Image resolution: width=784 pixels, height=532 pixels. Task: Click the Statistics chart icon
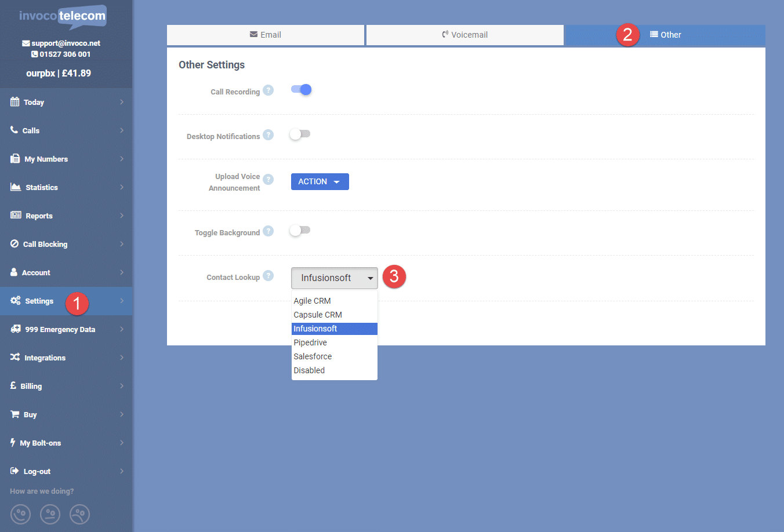pyautogui.click(x=16, y=187)
